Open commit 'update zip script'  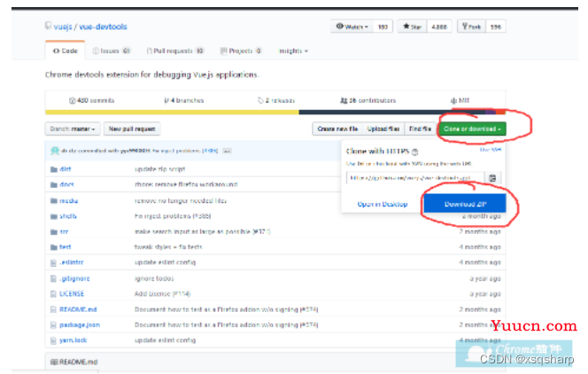(x=159, y=169)
